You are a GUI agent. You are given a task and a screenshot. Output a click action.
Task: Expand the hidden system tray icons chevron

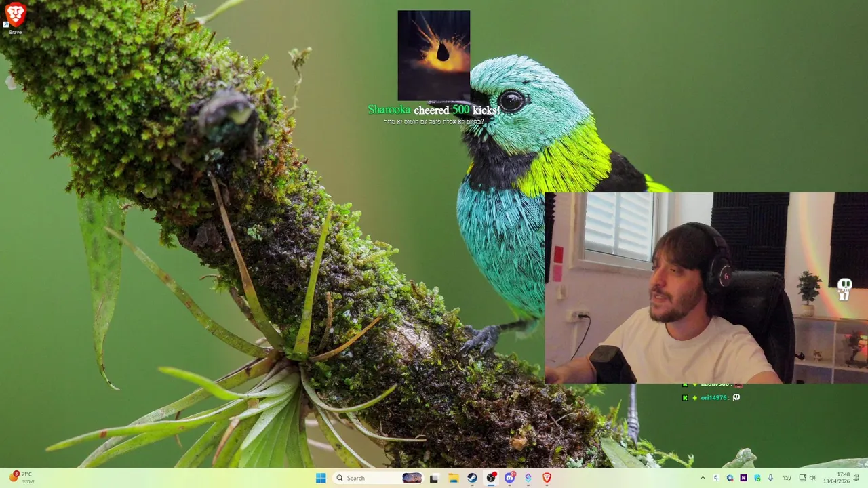point(703,478)
